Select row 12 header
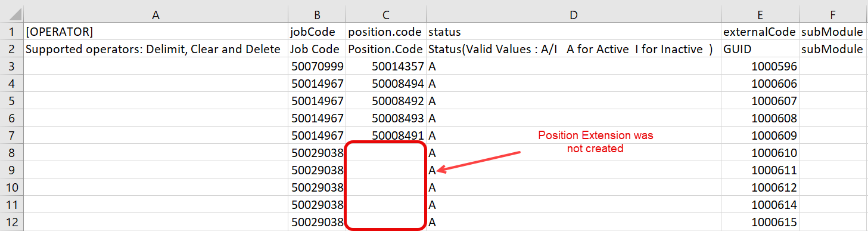Screen dimensions: 868x231 [x=11, y=223]
